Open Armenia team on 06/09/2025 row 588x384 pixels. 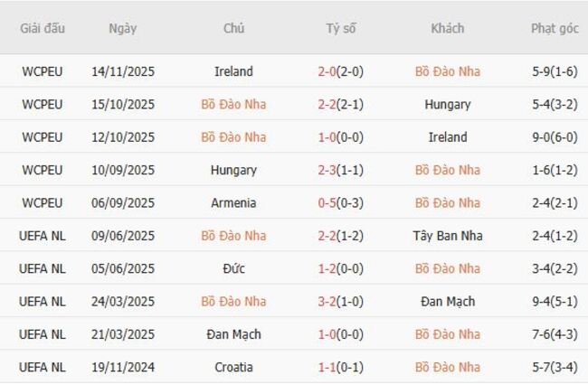[233, 203]
